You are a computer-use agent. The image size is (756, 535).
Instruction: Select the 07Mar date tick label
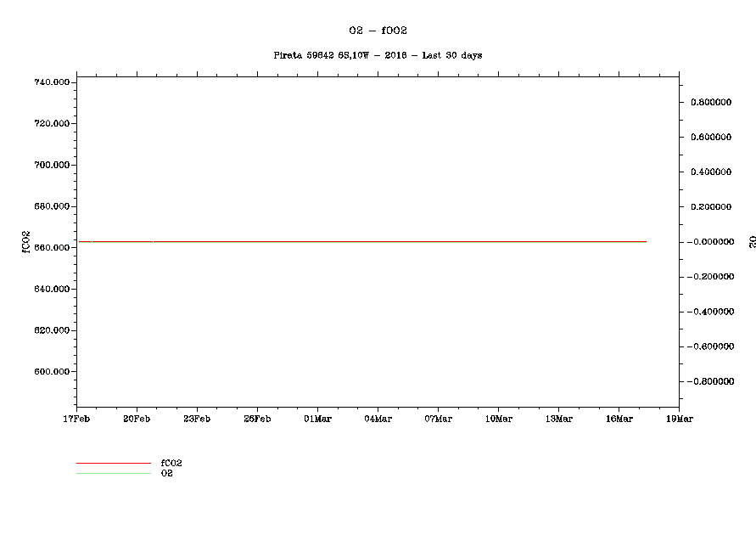point(438,419)
